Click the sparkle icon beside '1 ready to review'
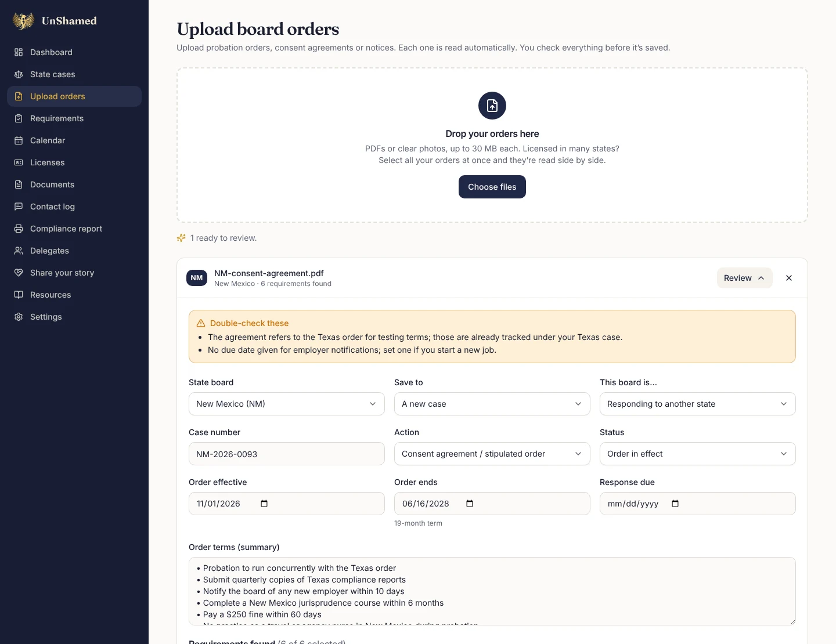The height and width of the screenshot is (644, 836). (181, 238)
